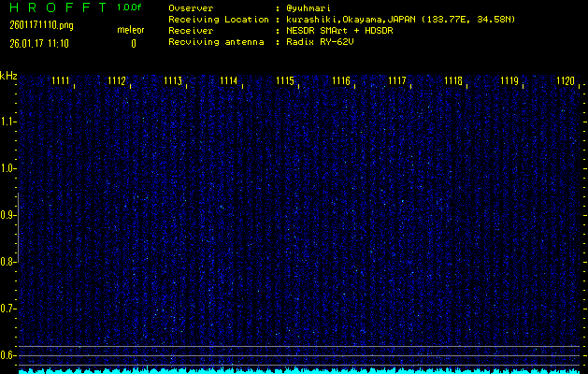Click the meteor count label
588x374 pixels.
tap(131, 30)
